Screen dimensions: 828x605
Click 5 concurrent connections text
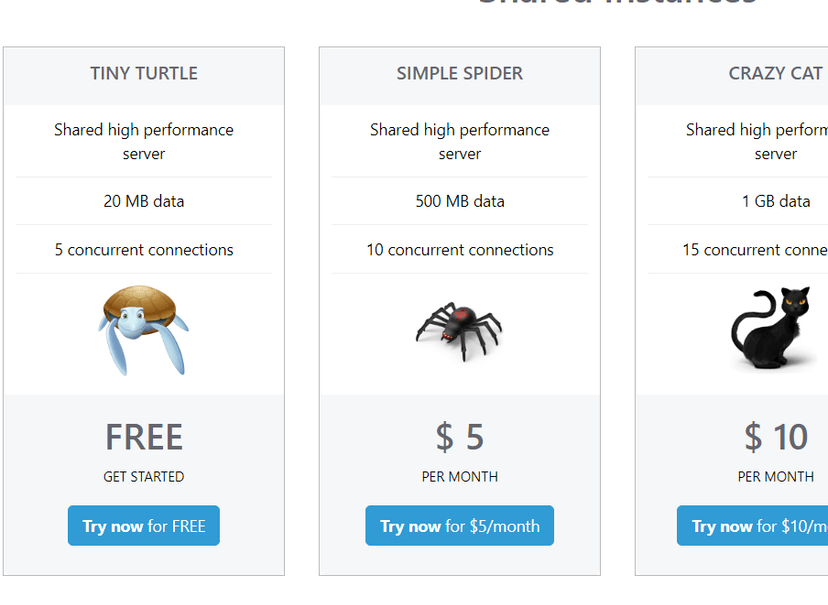pyautogui.click(x=144, y=250)
